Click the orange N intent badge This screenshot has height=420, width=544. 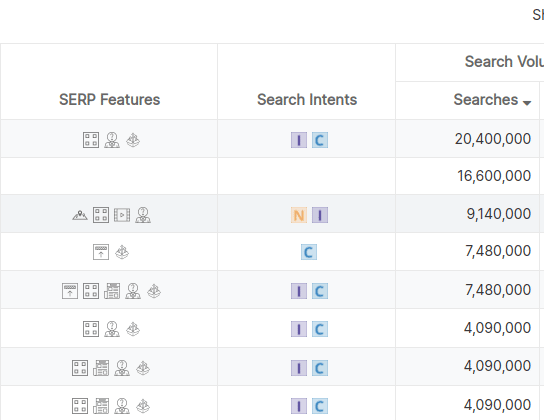[299, 215]
